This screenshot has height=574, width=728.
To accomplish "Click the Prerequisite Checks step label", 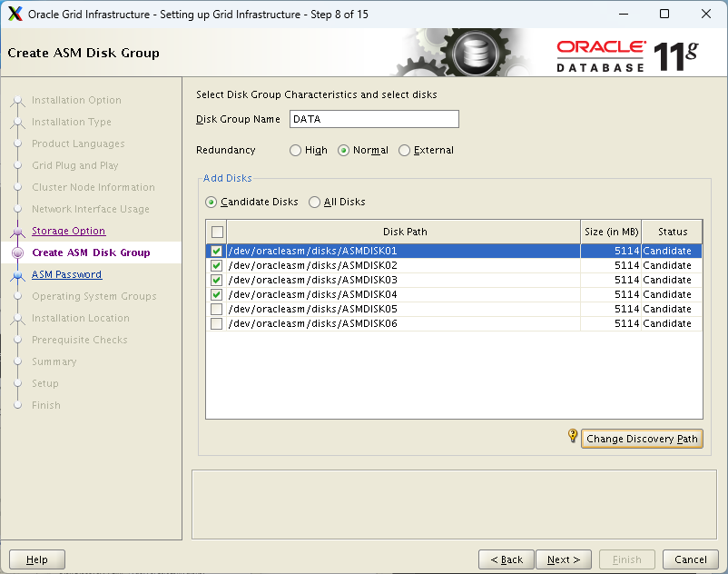I will [79, 340].
